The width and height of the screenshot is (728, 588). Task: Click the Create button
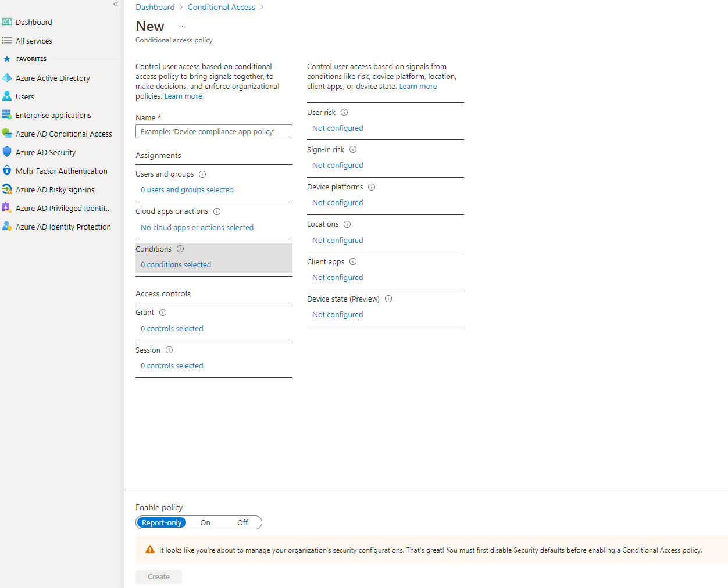tap(158, 576)
